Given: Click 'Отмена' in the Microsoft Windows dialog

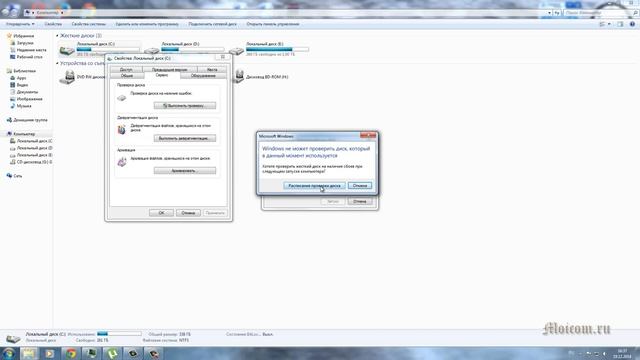Looking at the screenshot, I should coord(360,186).
